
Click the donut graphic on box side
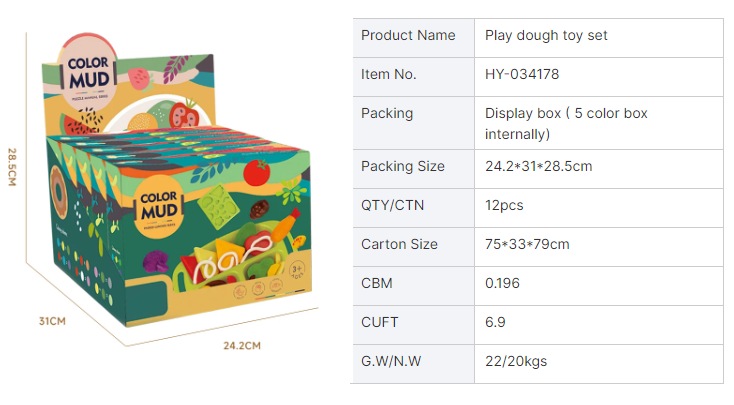58,193
